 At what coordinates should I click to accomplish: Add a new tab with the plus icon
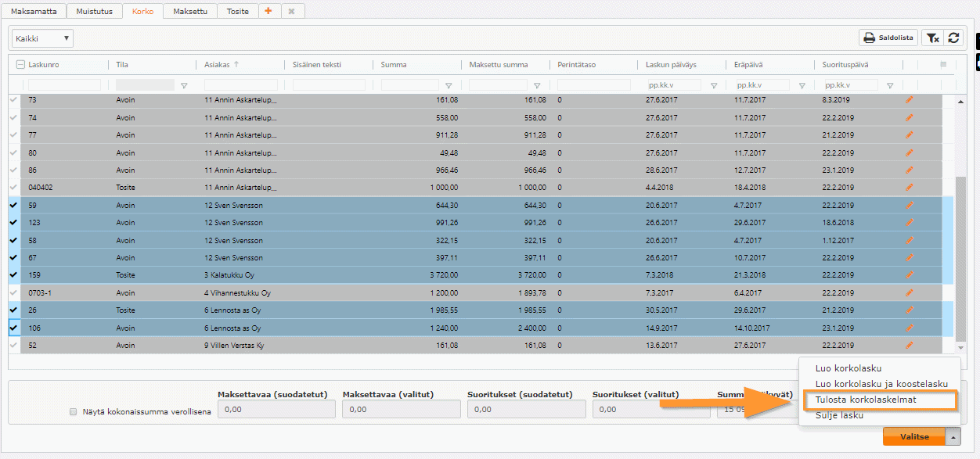click(x=268, y=11)
